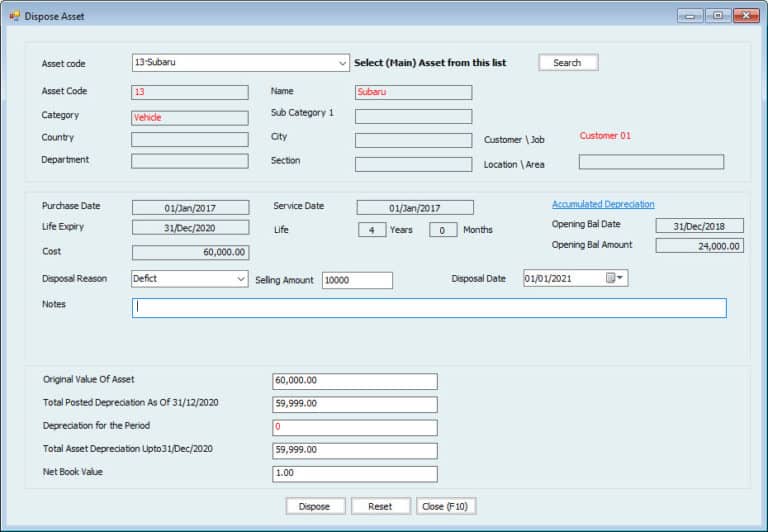Click the Net Book Value field

tap(354, 474)
